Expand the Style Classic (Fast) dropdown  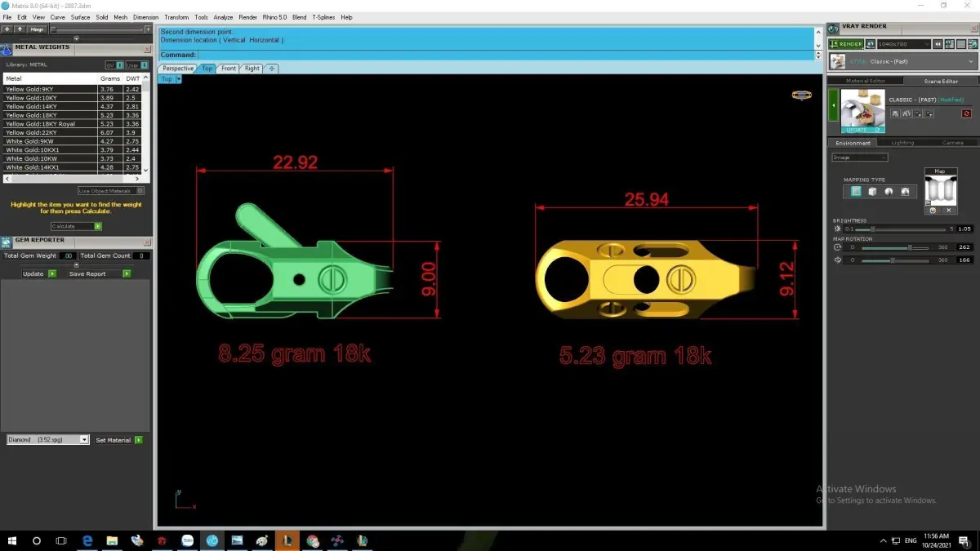click(902, 61)
